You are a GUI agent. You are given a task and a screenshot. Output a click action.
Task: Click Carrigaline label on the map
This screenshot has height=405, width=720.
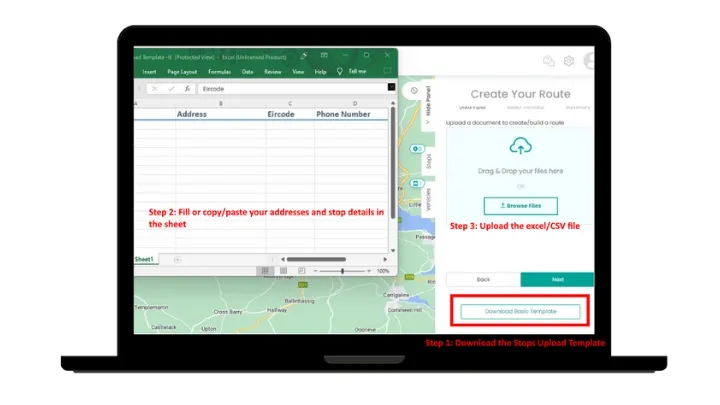tap(395, 295)
